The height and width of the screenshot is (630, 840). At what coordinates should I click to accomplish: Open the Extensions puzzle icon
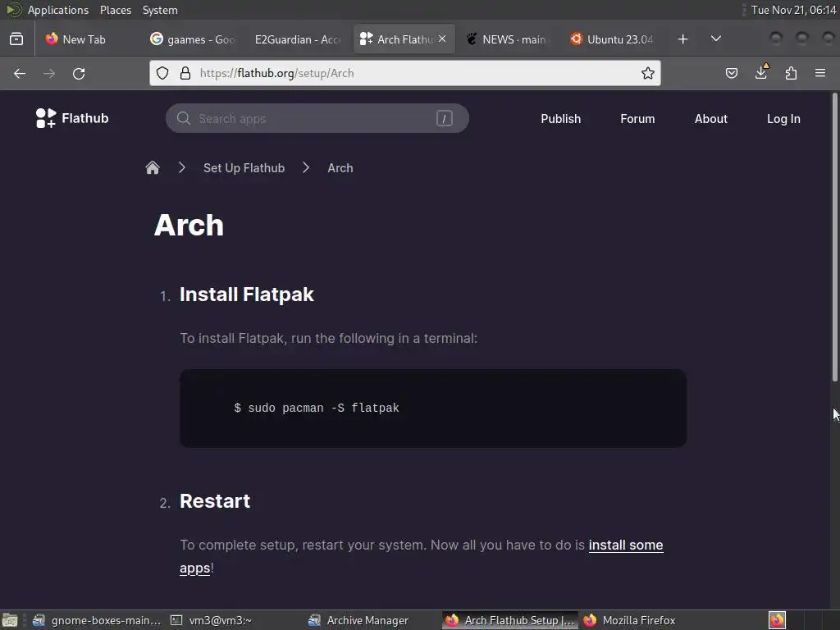point(791,73)
